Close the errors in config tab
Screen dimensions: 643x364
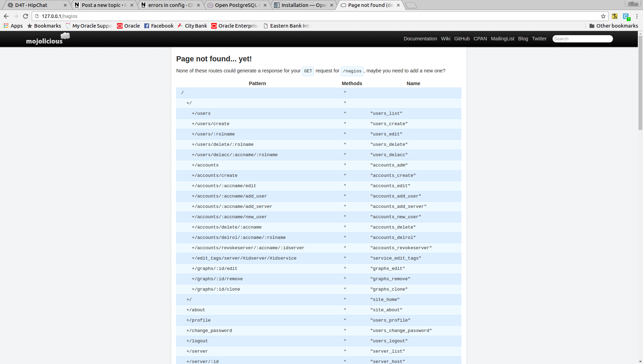[x=198, y=5]
